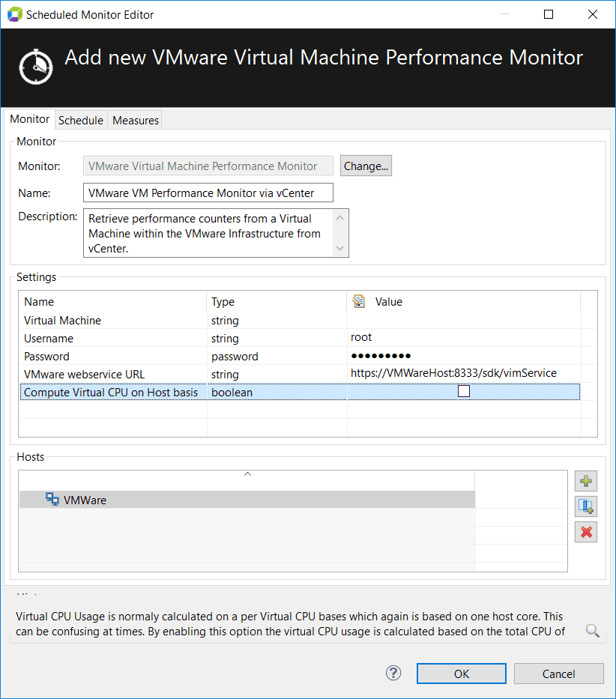616x699 pixels.
Task: Click the Description box down arrow
Action: (x=340, y=248)
